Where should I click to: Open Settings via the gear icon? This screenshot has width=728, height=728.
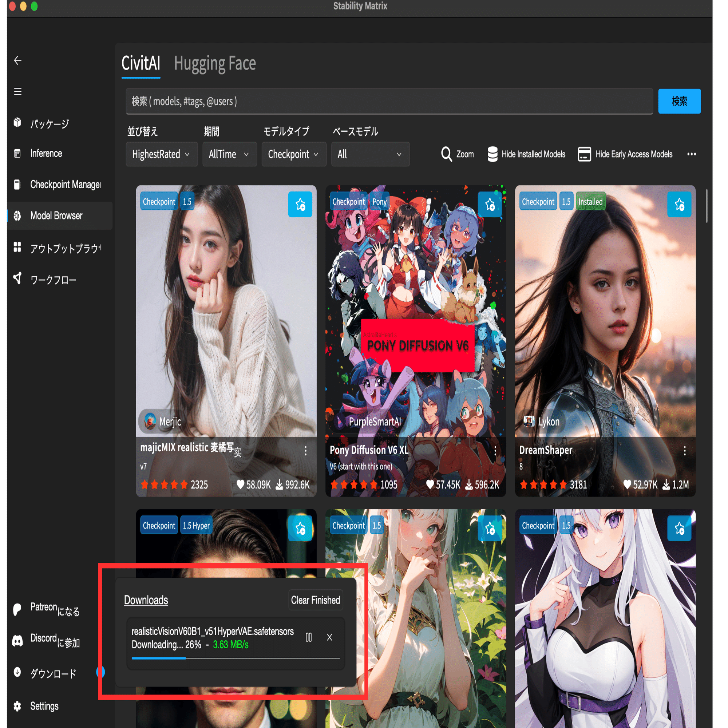click(x=17, y=706)
